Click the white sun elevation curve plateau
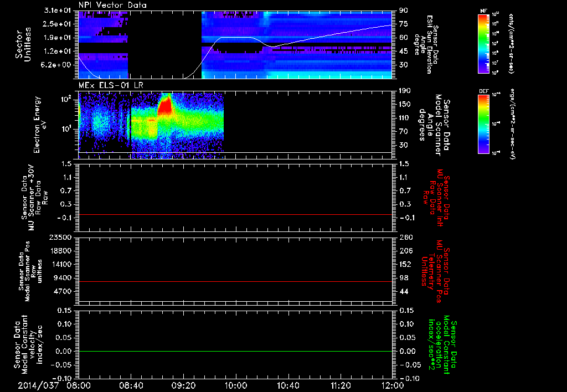The image size is (567, 392). (x=237, y=37)
